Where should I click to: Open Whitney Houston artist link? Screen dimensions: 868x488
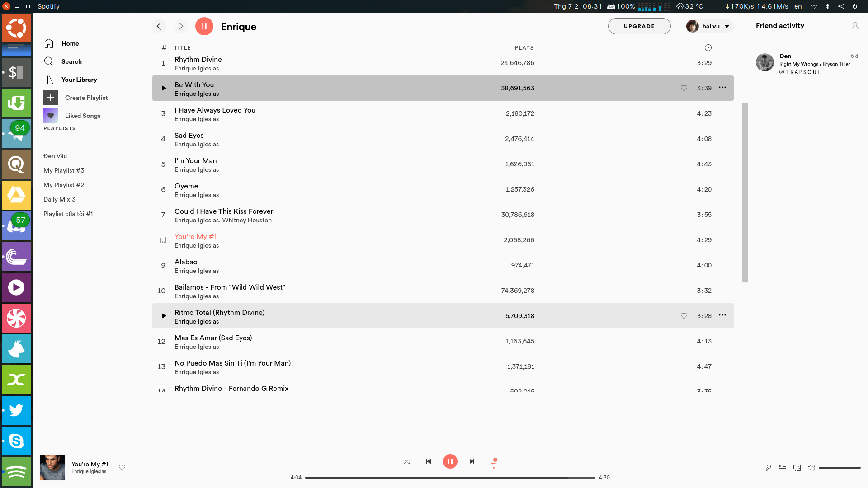point(247,221)
